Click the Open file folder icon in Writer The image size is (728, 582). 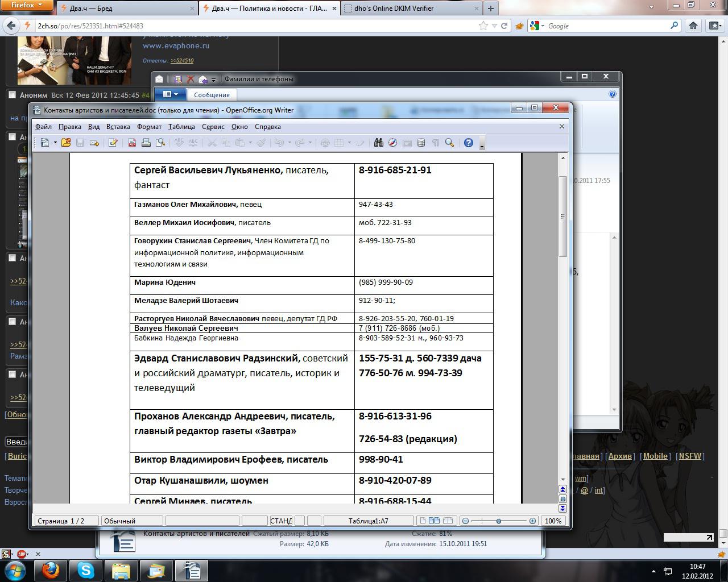pyautogui.click(x=66, y=143)
